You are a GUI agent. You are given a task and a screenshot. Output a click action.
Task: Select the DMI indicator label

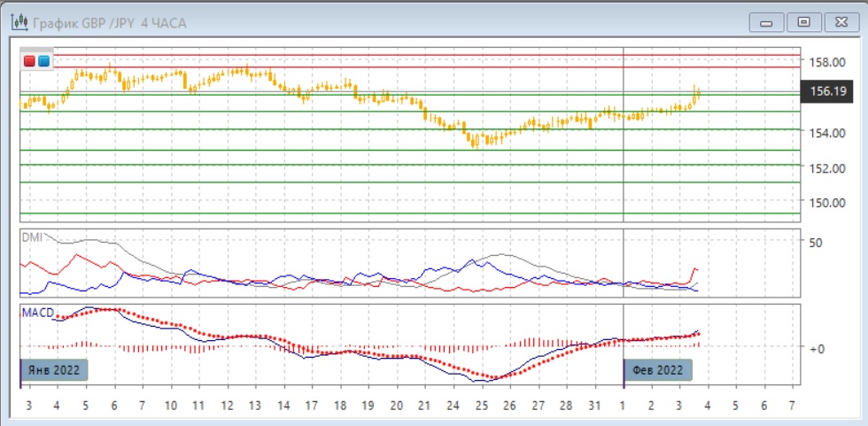point(33,236)
